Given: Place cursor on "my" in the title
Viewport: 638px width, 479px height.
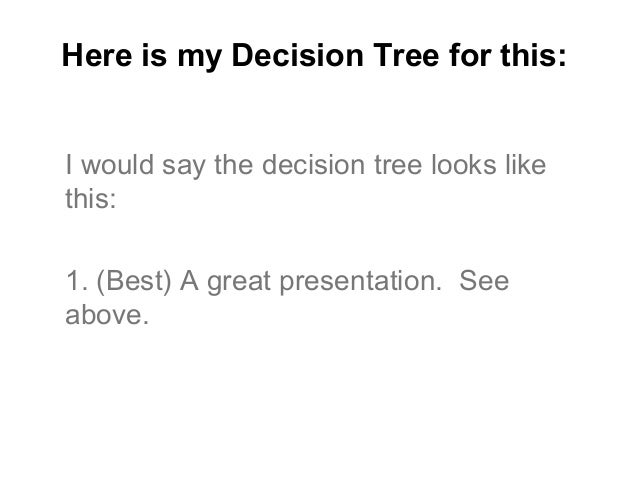Looking at the screenshot, I should click(199, 59).
